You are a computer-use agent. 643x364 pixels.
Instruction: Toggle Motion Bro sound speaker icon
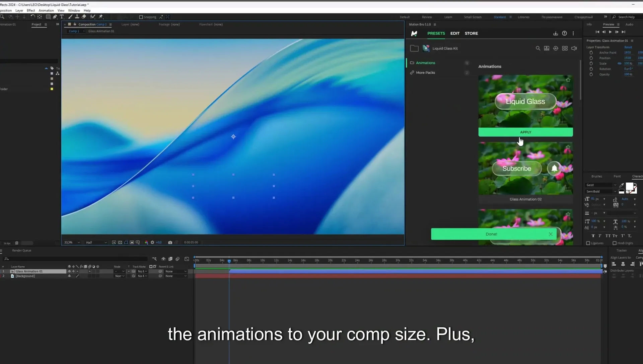tap(574, 49)
